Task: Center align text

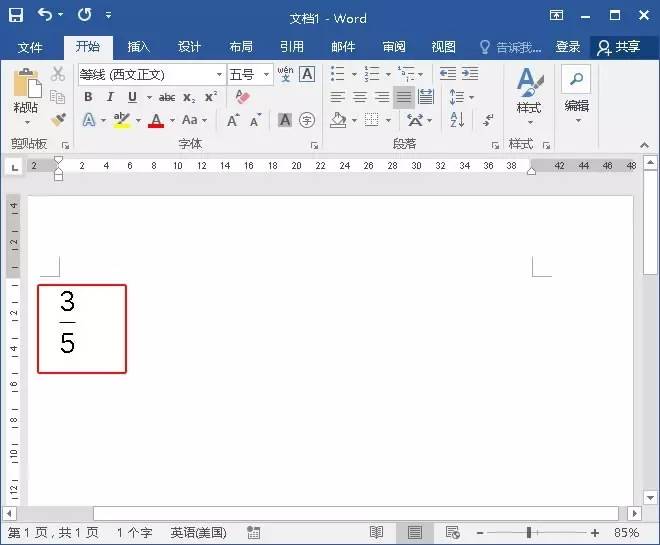Action: (x=359, y=97)
